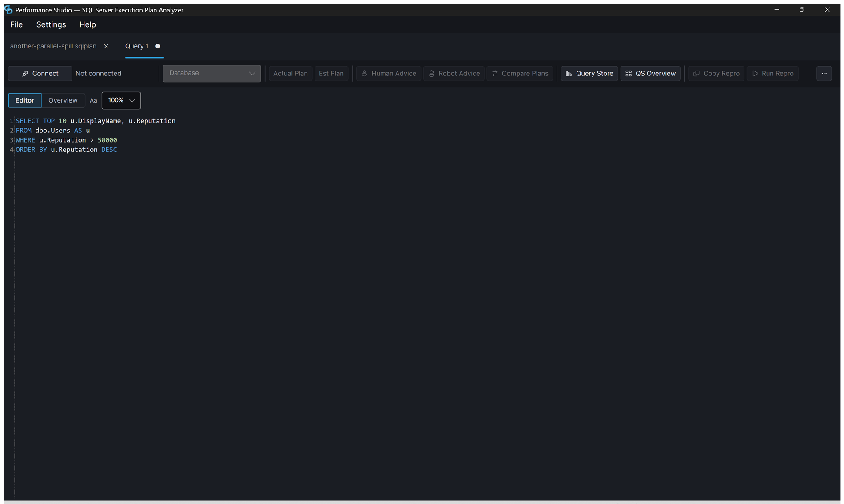
Task: Switch to Overview view
Action: pyautogui.click(x=63, y=100)
